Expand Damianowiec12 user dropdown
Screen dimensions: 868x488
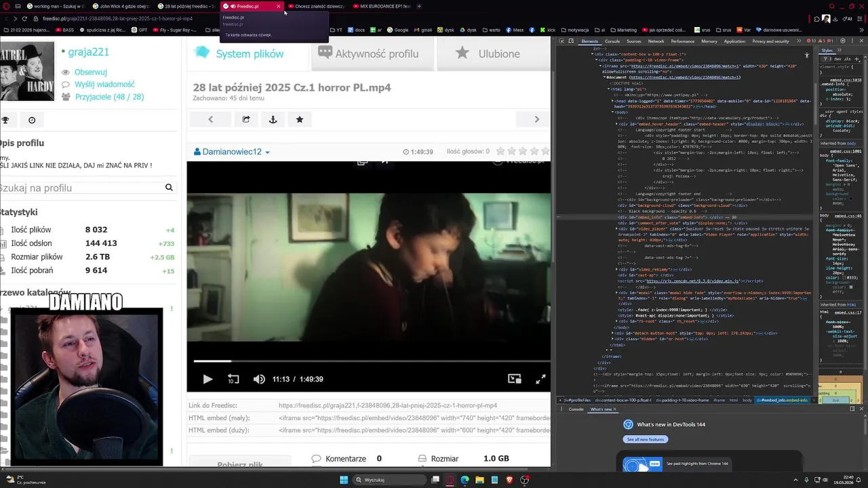coord(232,152)
